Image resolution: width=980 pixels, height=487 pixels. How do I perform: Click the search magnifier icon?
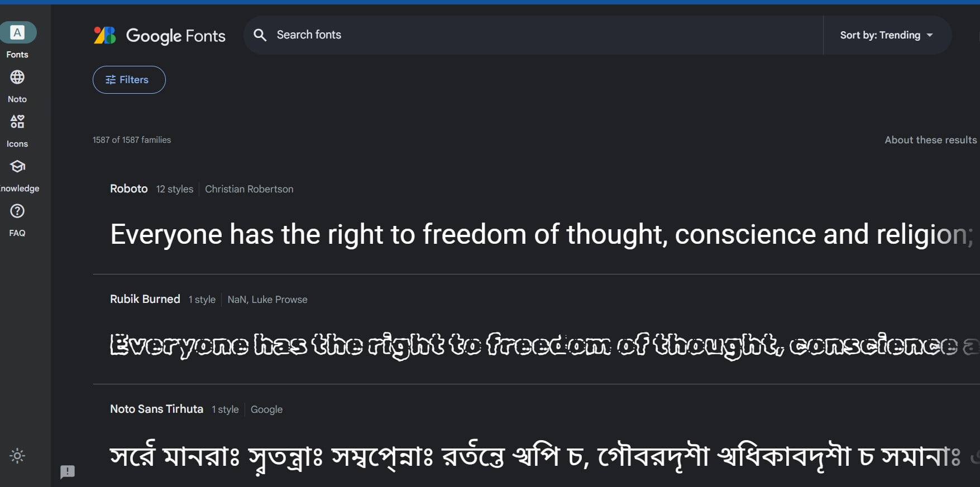click(x=260, y=35)
